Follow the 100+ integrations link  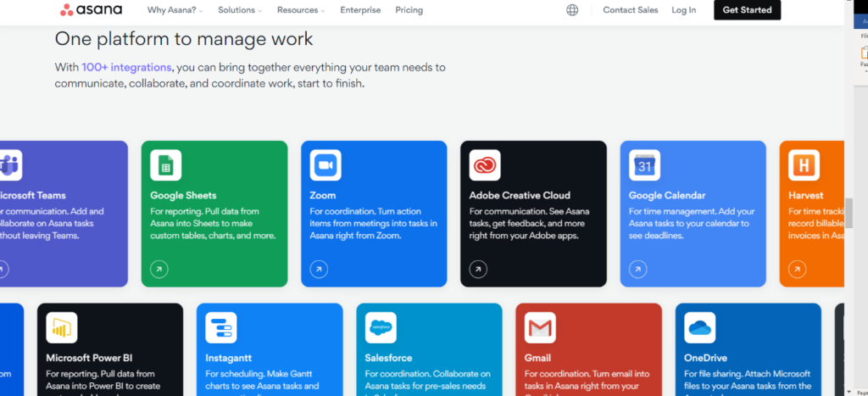(126, 68)
